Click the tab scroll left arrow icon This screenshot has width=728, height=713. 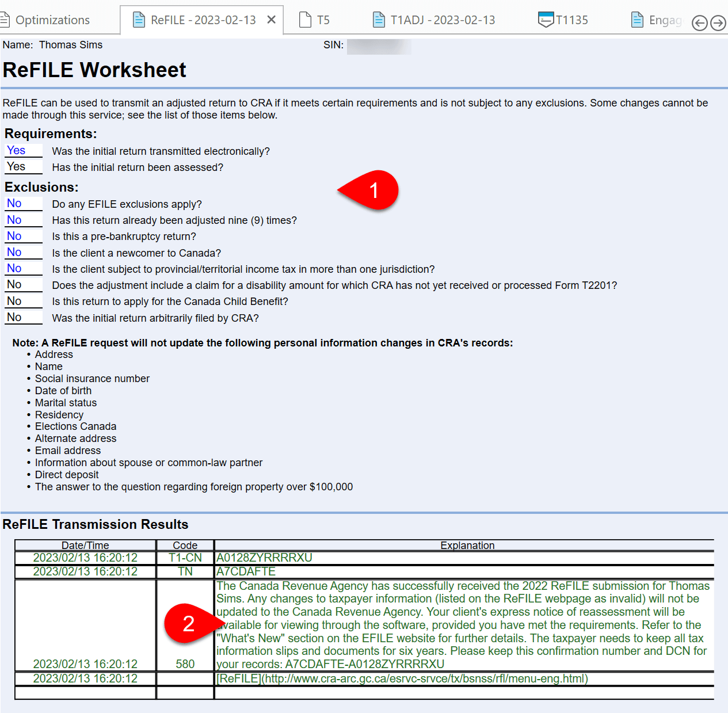click(699, 23)
